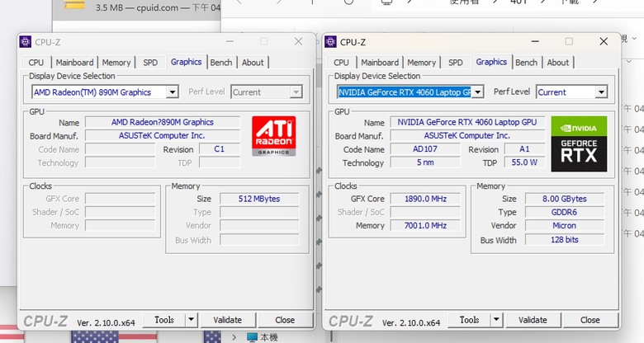Open the SPD tab in the right CPU-Z window

point(456,63)
